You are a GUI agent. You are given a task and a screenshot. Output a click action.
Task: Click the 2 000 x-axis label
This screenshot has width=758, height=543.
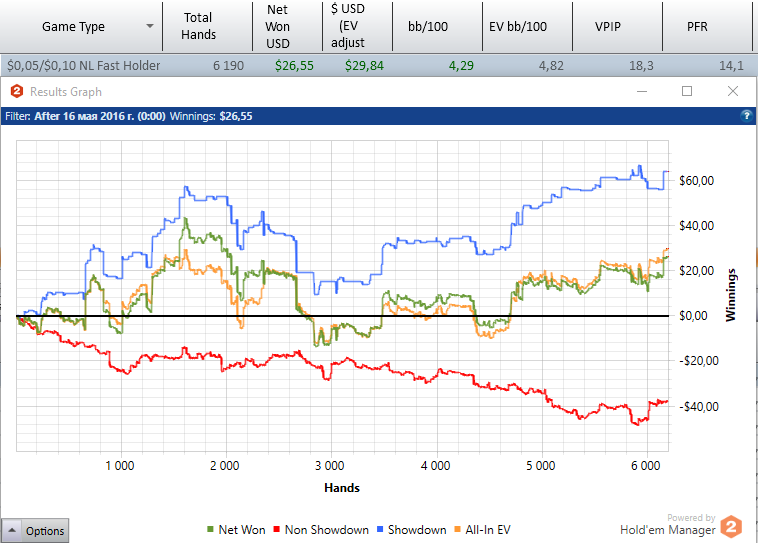click(x=225, y=466)
